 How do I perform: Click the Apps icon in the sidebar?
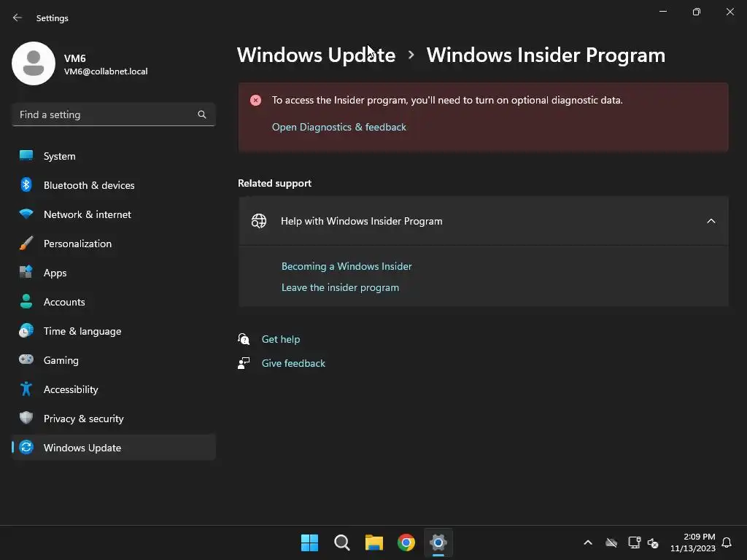(x=26, y=273)
